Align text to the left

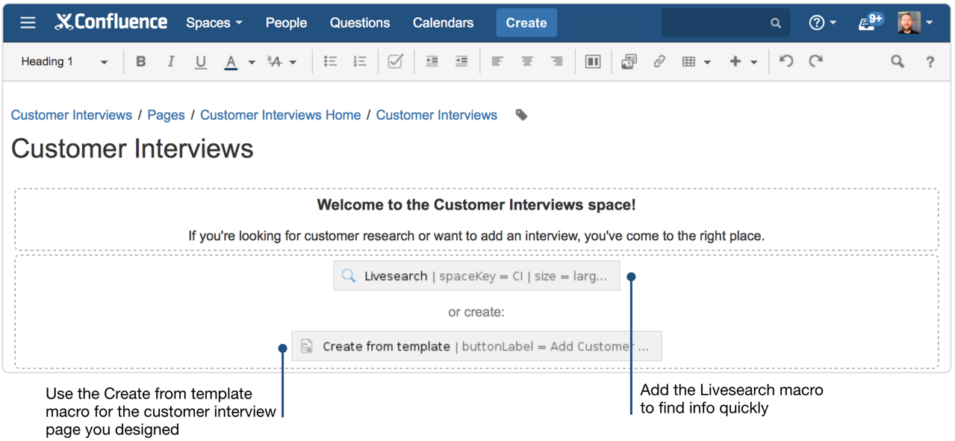[x=498, y=62]
